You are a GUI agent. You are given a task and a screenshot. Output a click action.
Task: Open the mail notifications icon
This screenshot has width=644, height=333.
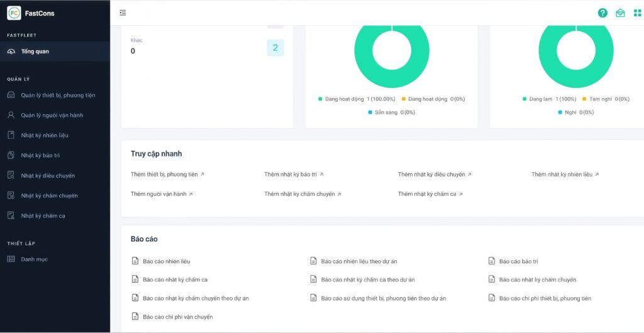coord(620,13)
